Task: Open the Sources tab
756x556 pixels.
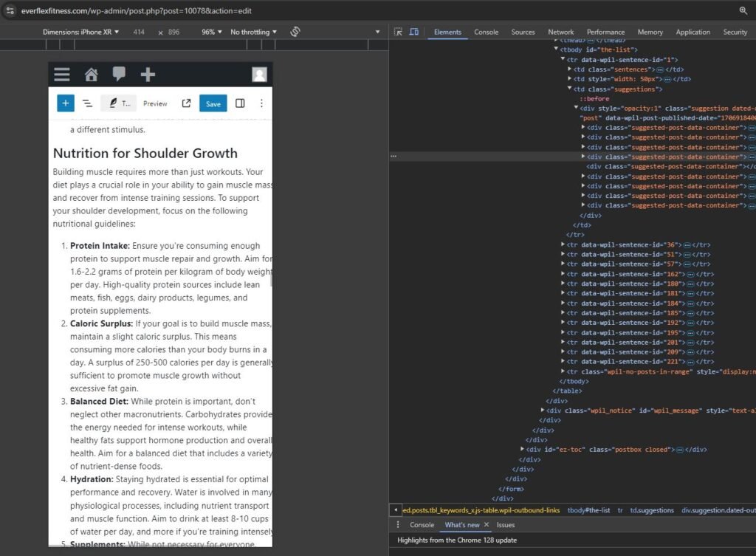Action: (x=523, y=32)
